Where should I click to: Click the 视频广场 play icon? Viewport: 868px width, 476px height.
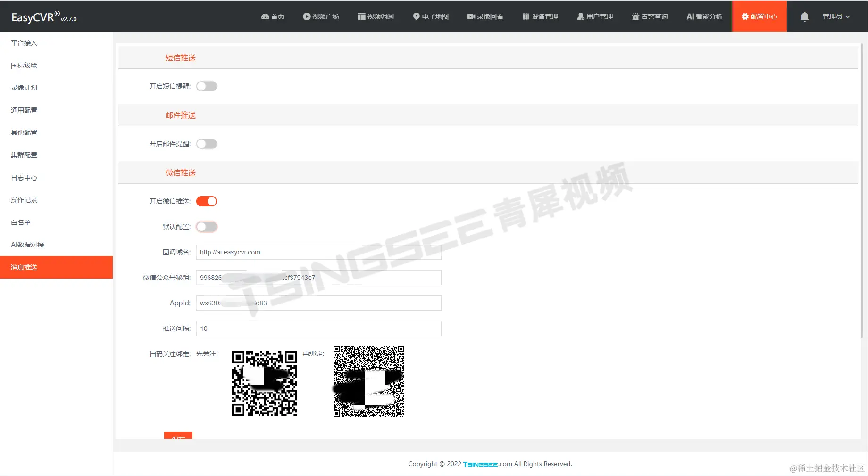coord(307,16)
